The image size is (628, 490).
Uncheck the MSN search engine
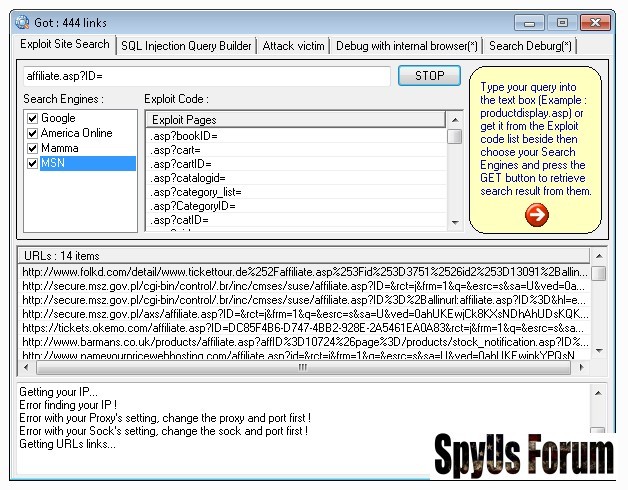pyautogui.click(x=32, y=163)
